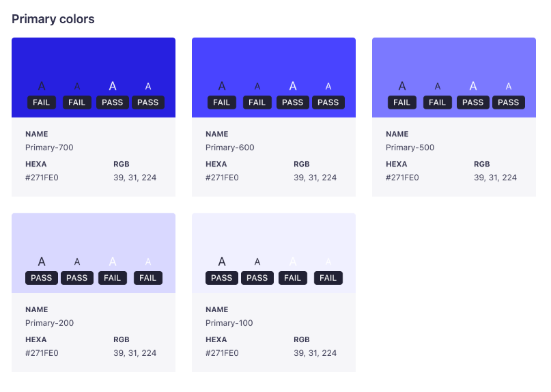This screenshot has height=392, width=551.
Task: Click last FAIL badge on Primary-100
Action: (x=328, y=278)
